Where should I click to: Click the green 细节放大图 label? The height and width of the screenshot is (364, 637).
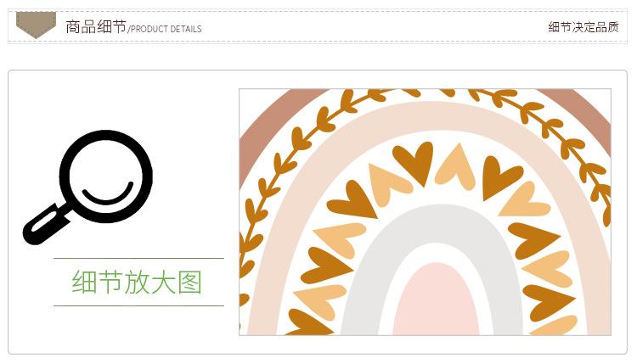[137, 282]
